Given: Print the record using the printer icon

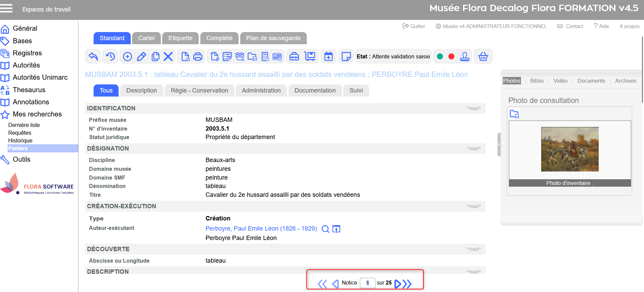Looking at the screenshot, I should click(198, 56).
